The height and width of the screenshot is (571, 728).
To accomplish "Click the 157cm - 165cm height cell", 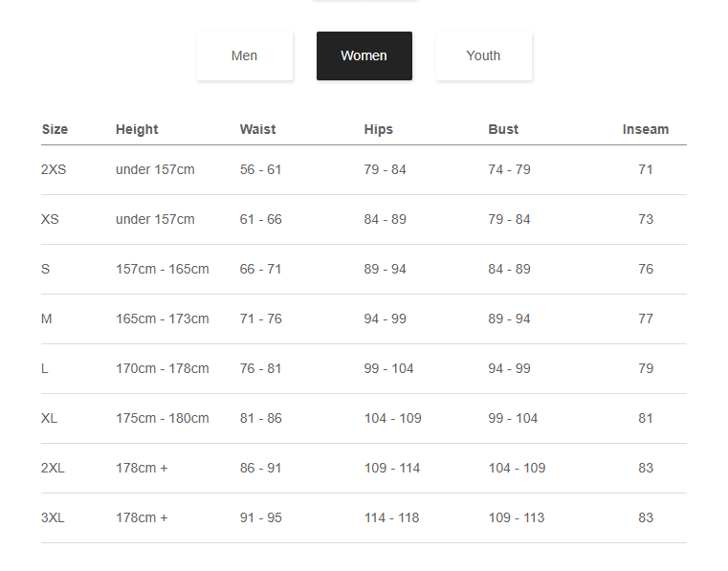I will tap(162, 269).
